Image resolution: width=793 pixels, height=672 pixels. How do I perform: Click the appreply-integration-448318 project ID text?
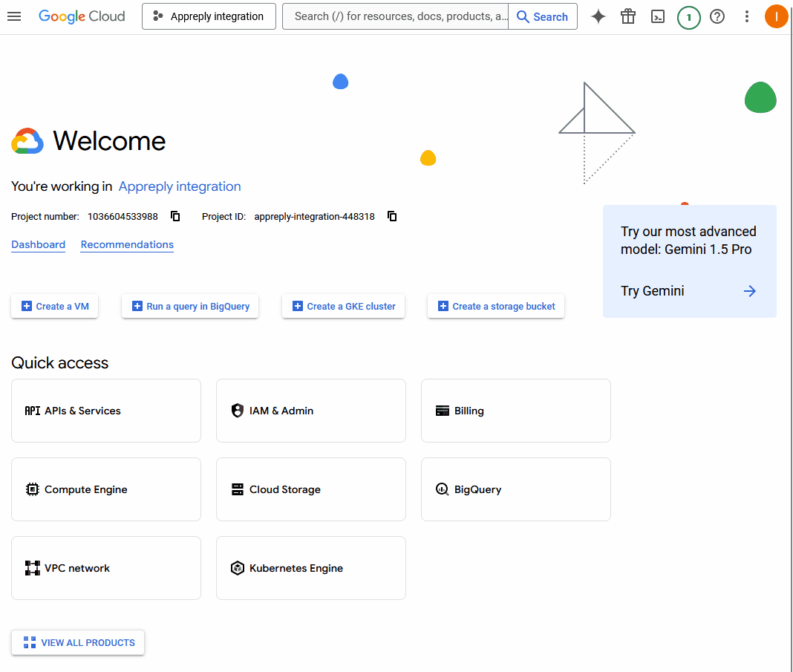point(315,216)
